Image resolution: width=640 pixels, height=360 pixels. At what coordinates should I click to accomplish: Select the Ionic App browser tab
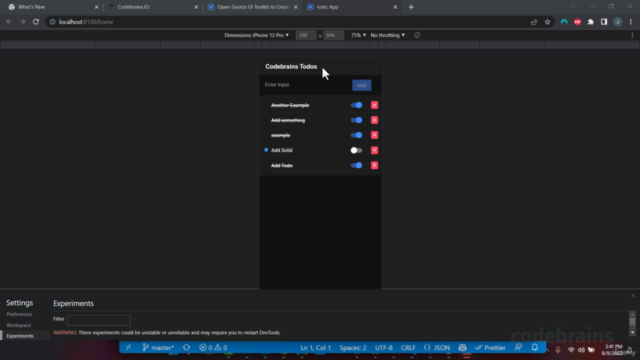(x=352, y=7)
